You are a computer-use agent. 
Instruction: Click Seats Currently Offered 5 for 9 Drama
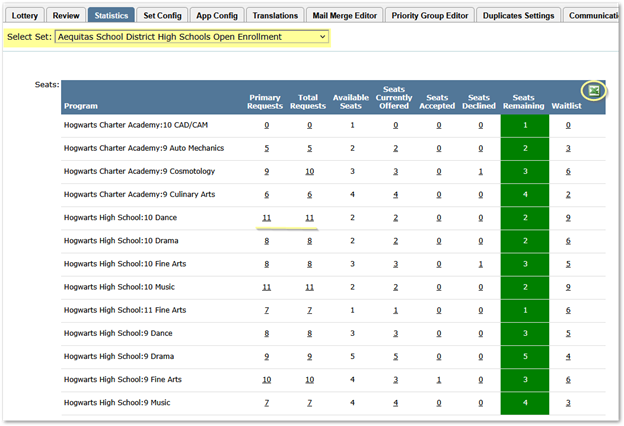pyautogui.click(x=396, y=357)
